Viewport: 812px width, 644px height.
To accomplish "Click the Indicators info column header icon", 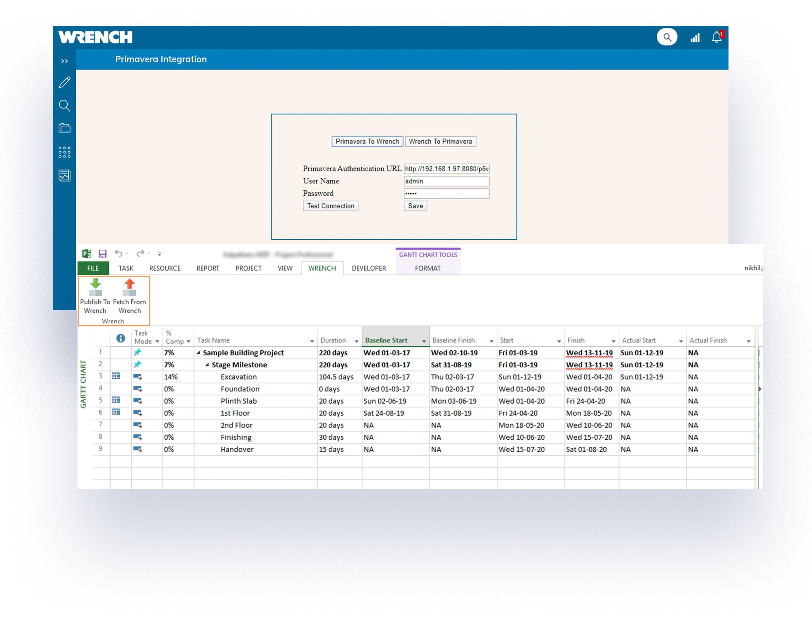I will tap(121, 338).
